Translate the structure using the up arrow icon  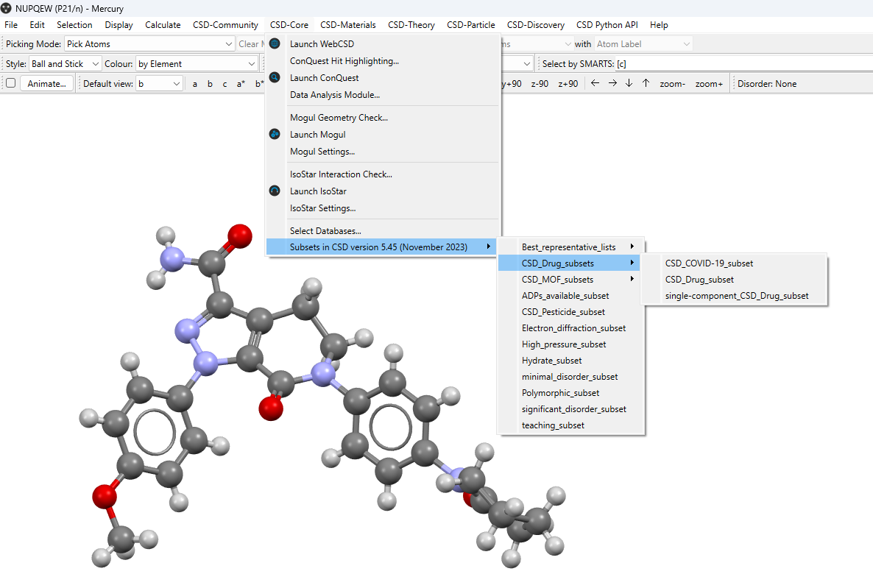click(x=646, y=83)
